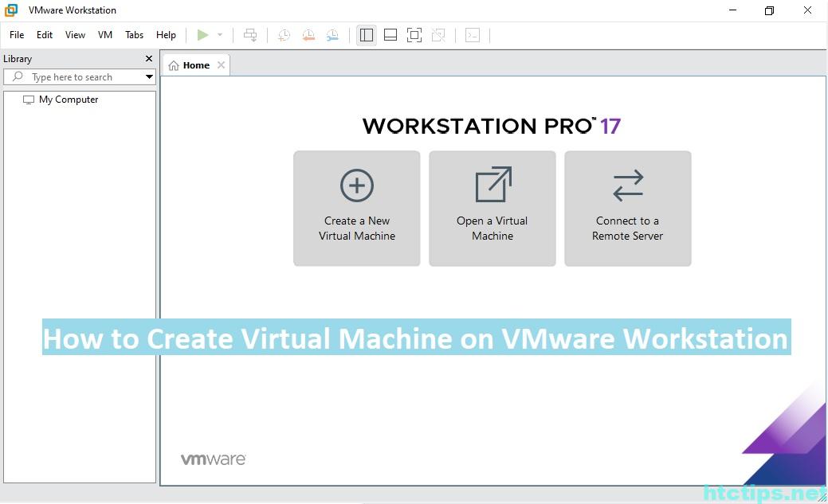The width and height of the screenshot is (828, 504).
Task: Expand the library search dropdown arrow
Action: point(149,77)
